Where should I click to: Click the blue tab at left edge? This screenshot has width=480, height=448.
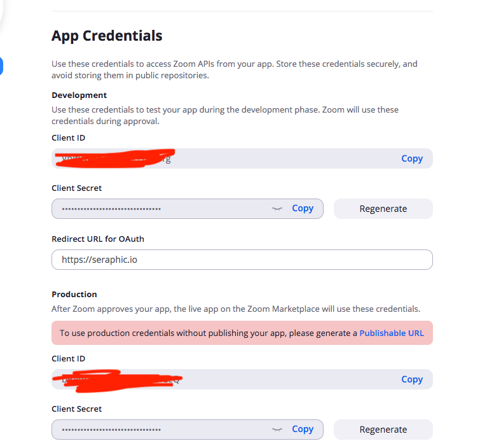tap(1, 66)
